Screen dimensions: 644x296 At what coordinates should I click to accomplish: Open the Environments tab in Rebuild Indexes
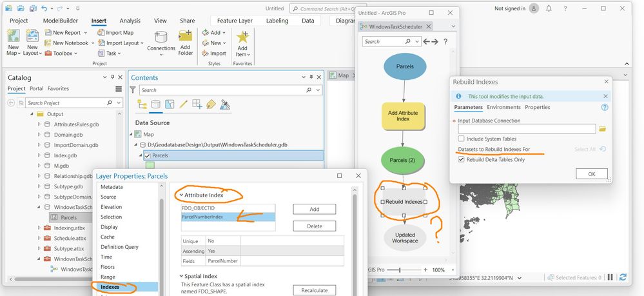coord(503,107)
